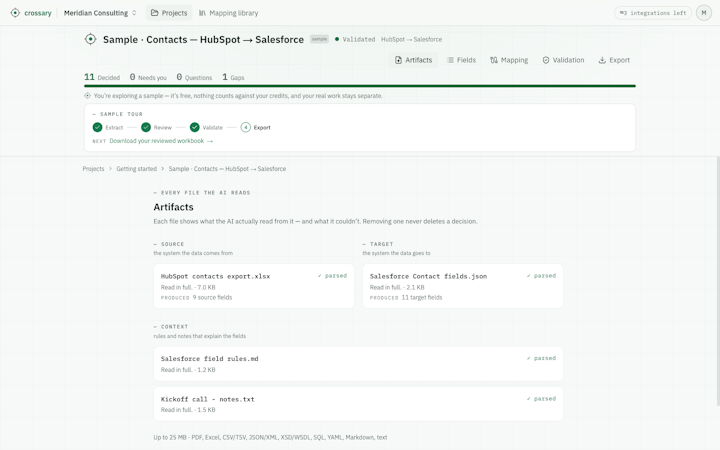Switch to the Export tab

click(x=614, y=60)
